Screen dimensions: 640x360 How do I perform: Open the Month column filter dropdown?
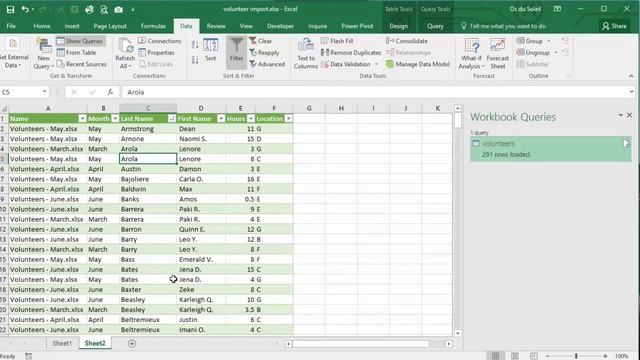coord(115,118)
